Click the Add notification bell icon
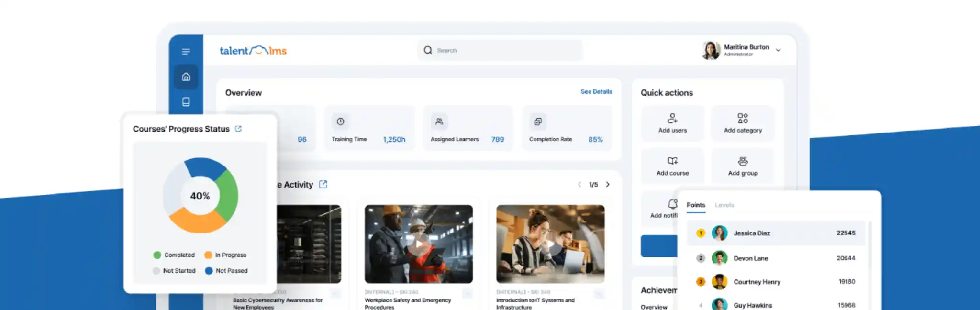The image size is (980, 310). pyautogui.click(x=673, y=204)
